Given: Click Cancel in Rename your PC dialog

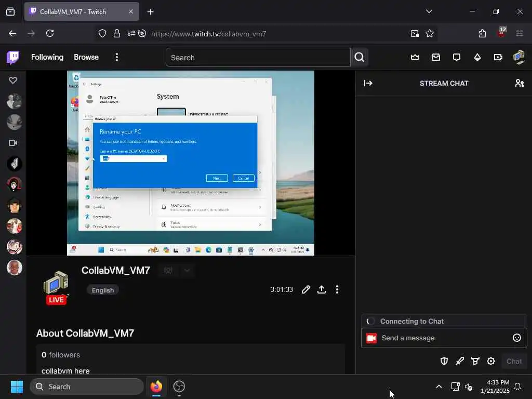Looking at the screenshot, I should coord(243,178).
